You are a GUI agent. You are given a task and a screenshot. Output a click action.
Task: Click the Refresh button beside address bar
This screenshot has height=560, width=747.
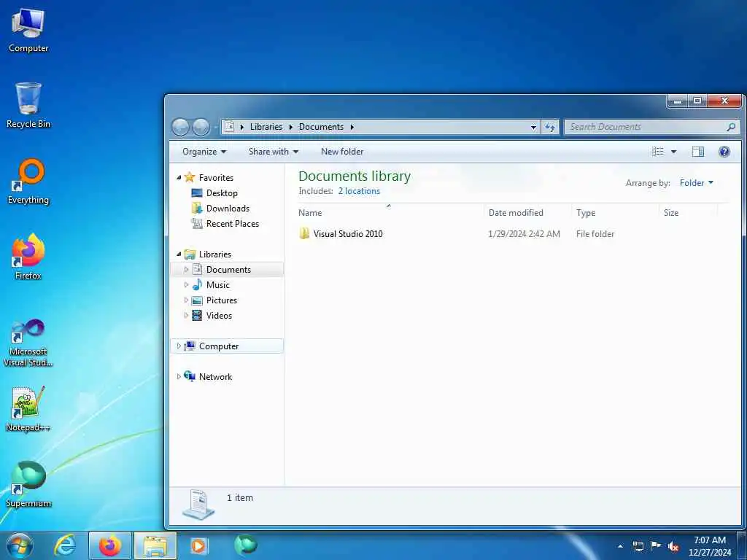tap(550, 127)
